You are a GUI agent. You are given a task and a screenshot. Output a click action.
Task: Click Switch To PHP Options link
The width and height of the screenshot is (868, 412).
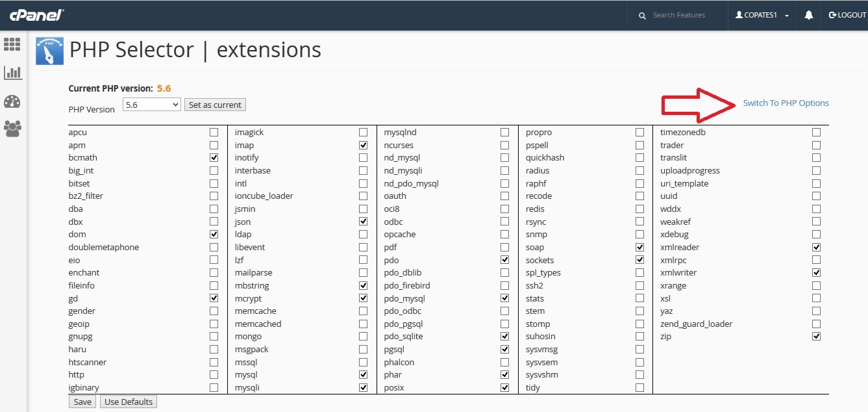coord(786,103)
